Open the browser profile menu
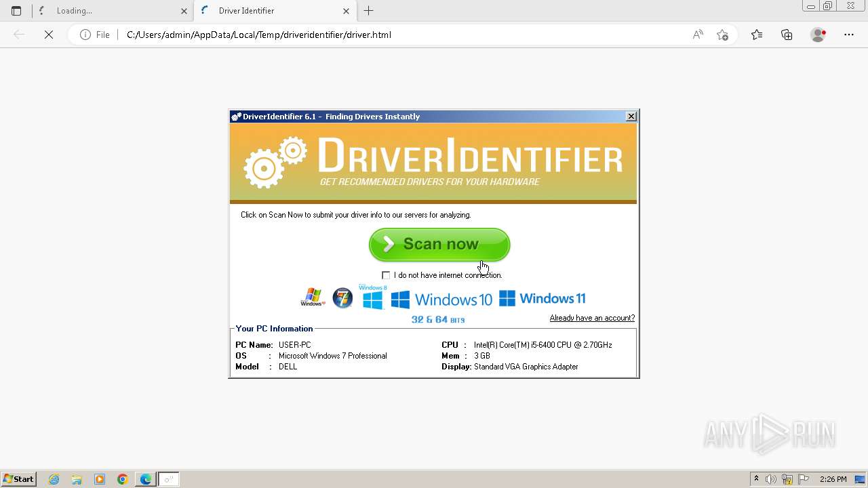 (x=818, y=35)
